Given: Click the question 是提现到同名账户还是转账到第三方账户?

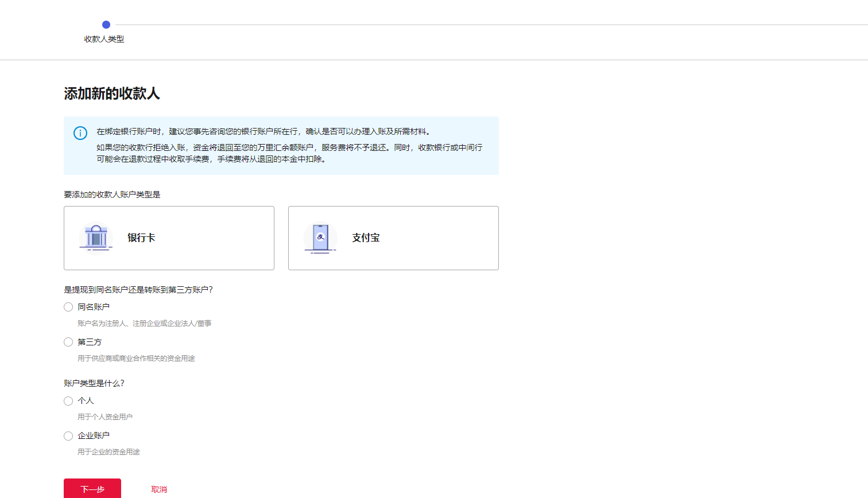Looking at the screenshot, I should click(x=138, y=290).
